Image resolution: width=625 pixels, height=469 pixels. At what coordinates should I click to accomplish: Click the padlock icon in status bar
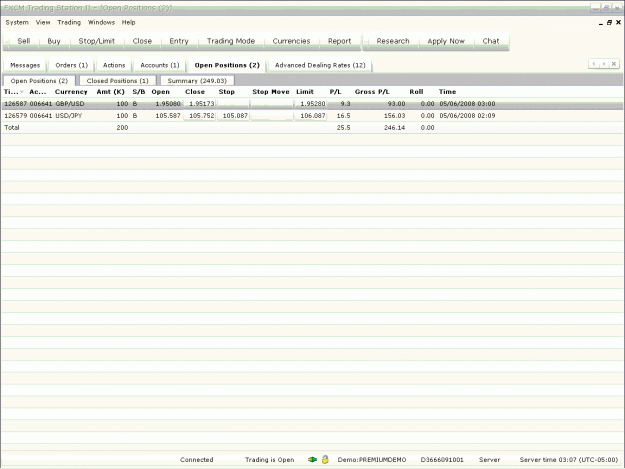point(325,459)
